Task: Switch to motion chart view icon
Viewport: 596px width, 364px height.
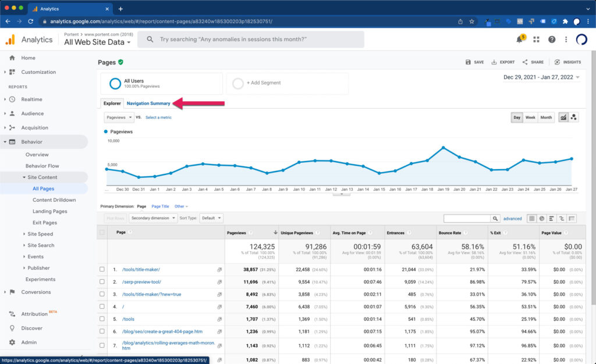Action: click(573, 117)
